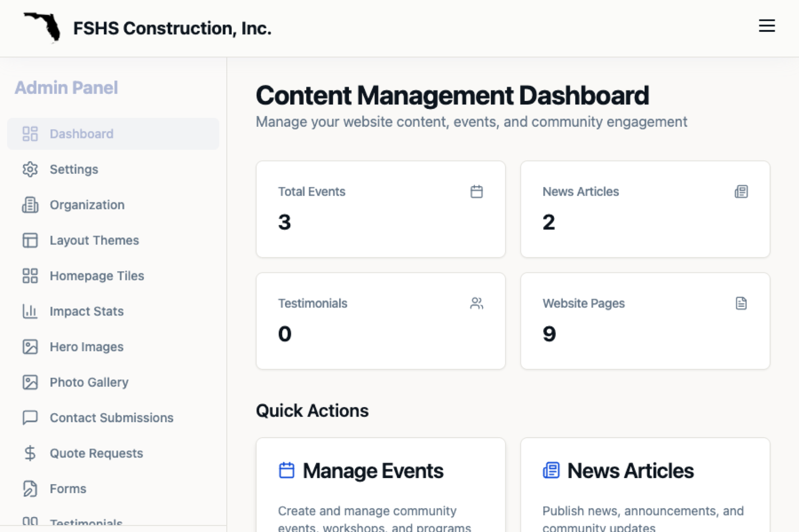
Task: Click the page icon on Website Pages card
Action: point(741,303)
